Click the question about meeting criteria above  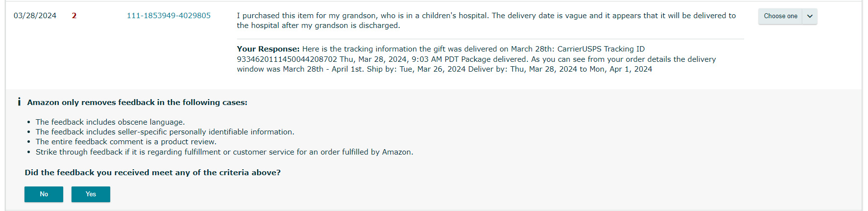point(153,173)
